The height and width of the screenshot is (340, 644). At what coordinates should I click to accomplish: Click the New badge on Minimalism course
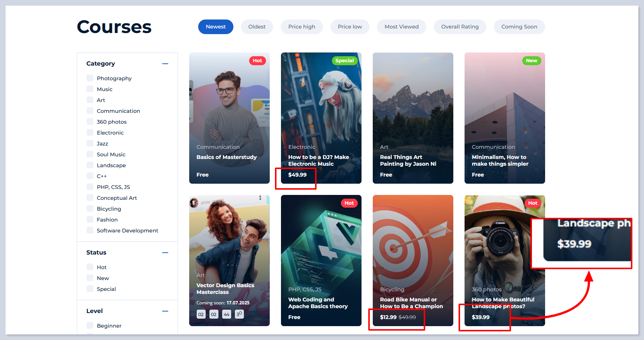[x=531, y=61]
